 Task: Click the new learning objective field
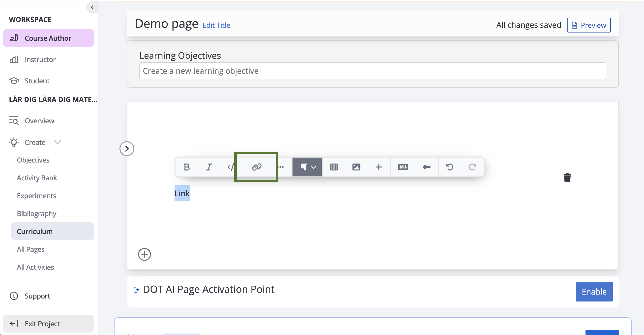point(372,71)
